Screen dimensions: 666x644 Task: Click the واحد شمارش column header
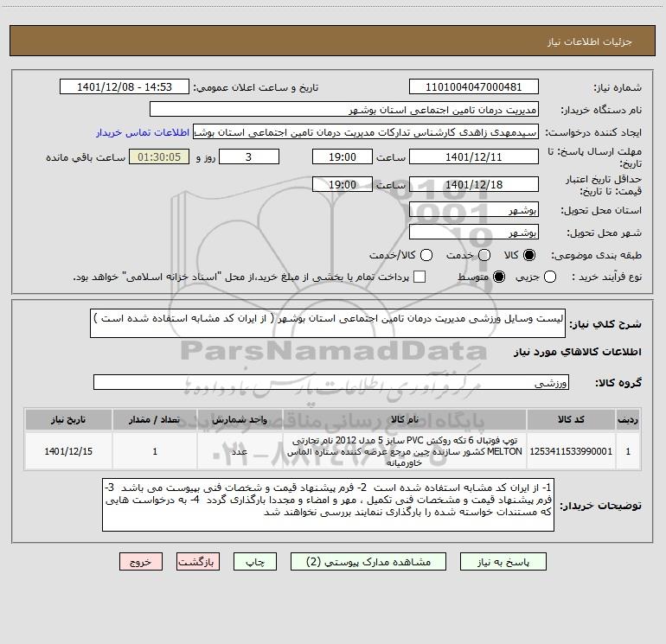(240, 419)
